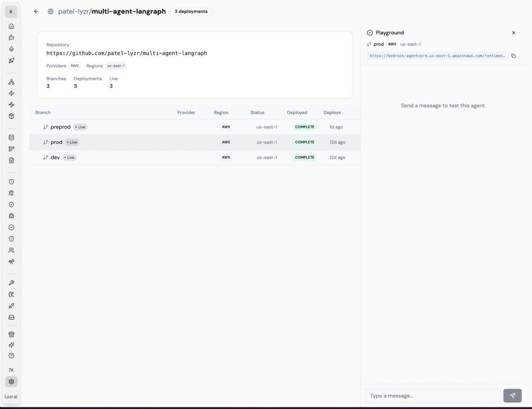Expand the prod branch row details
Viewport: 532px width, 409px height.
[56, 142]
